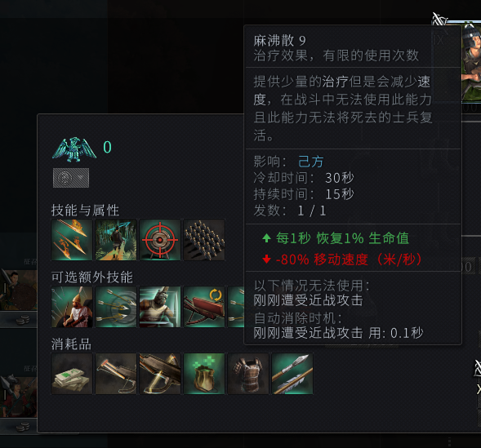Viewport: 481px width, 448px height.
Task: Select the crossbow reload optional skill icon
Action: pos(204,307)
